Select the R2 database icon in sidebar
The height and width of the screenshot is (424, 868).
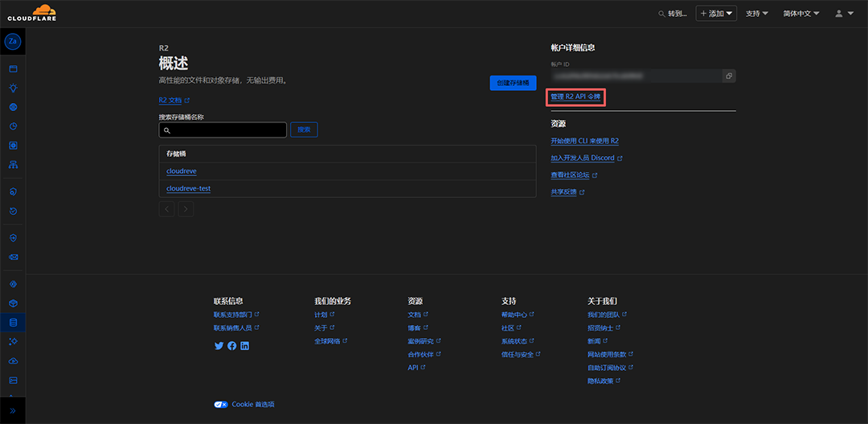coord(14,323)
